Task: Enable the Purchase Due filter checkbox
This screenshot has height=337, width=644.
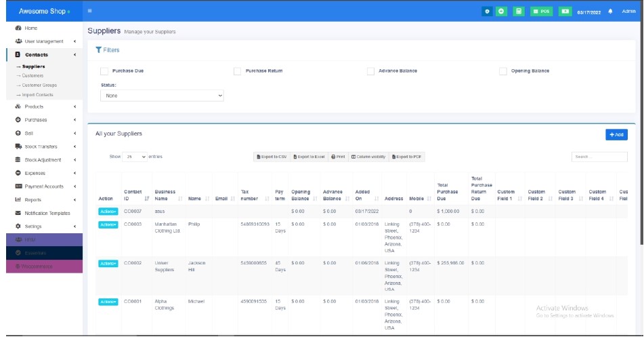Action: (x=104, y=71)
